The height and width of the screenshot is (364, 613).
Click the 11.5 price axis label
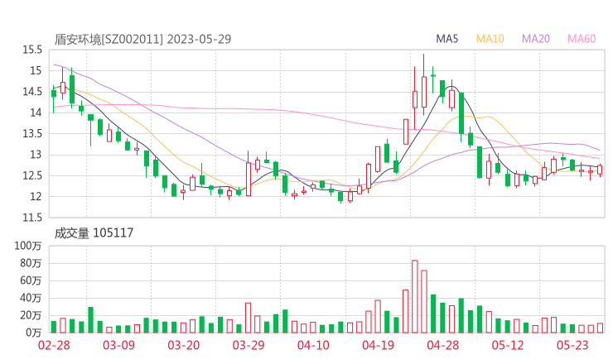32,218
